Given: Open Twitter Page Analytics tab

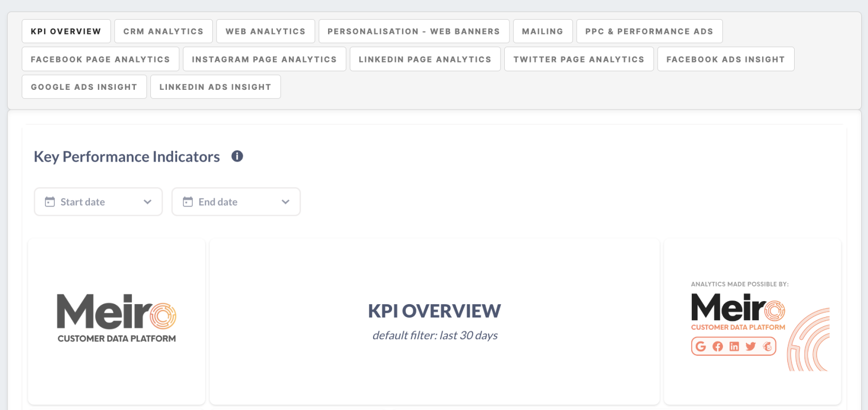Looking at the screenshot, I should pyautogui.click(x=579, y=59).
